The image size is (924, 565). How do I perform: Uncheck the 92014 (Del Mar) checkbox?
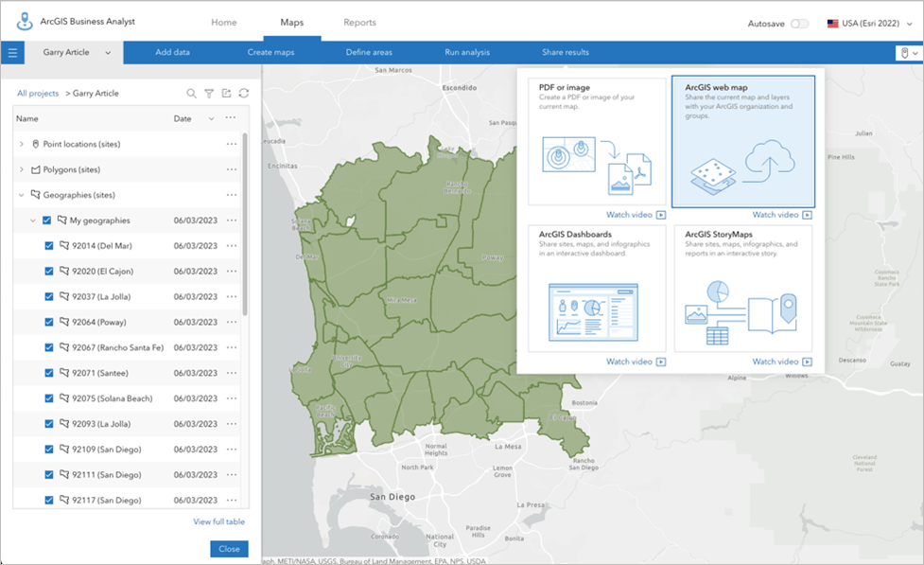point(49,245)
